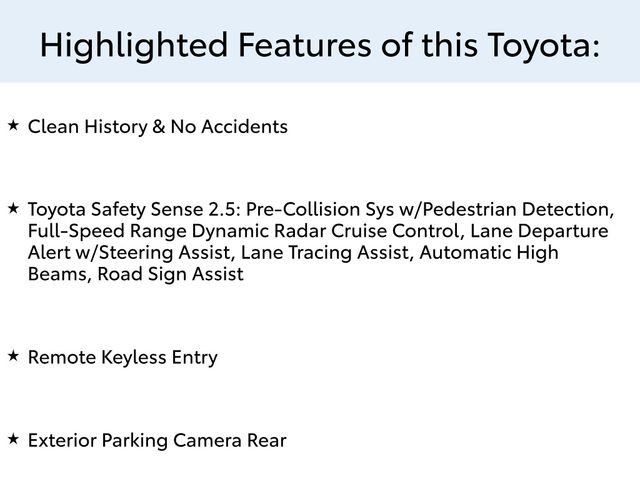The height and width of the screenshot is (480, 640).
Task: Click the word "Beams" in the safety list
Action: point(59,274)
